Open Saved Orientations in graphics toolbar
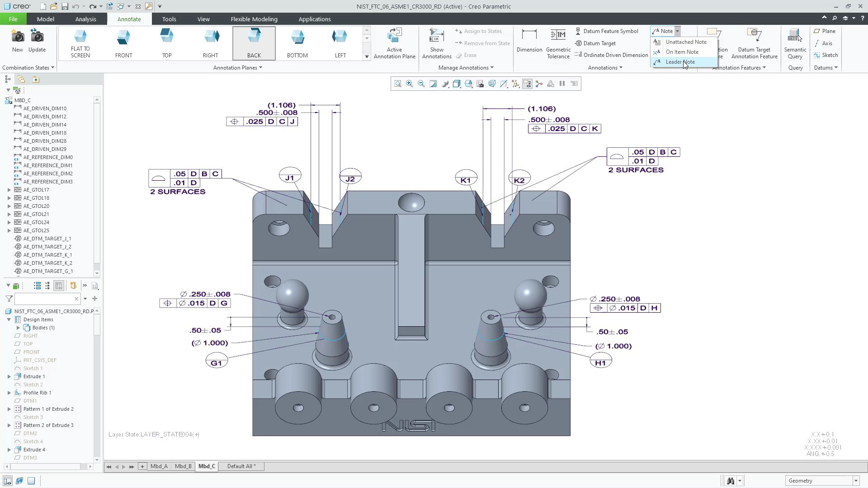This screenshot has width=868, height=488. 468,84
